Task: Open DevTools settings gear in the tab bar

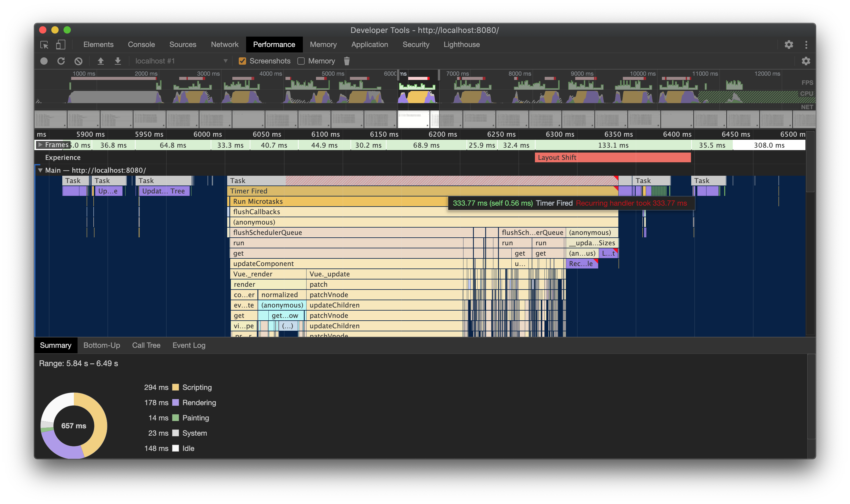Action: pos(789,45)
